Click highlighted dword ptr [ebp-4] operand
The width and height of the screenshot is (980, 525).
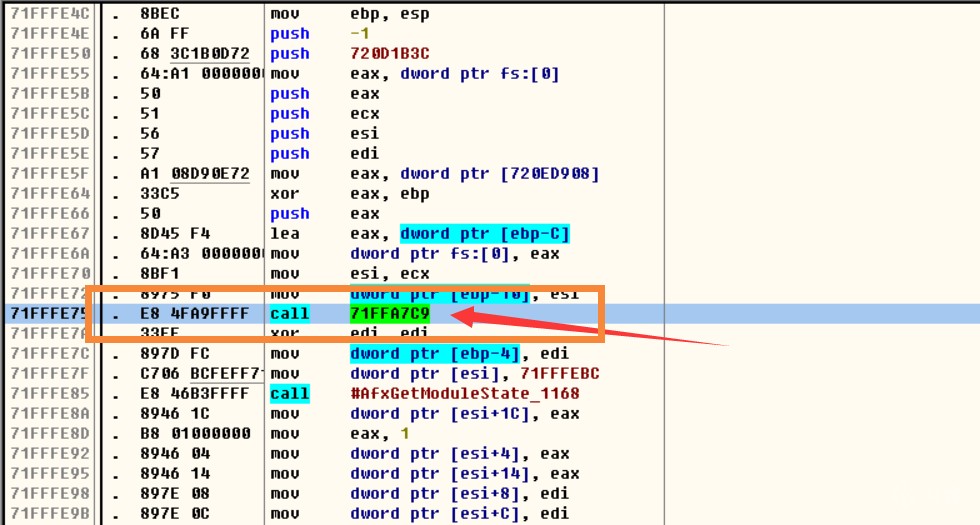(435, 353)
